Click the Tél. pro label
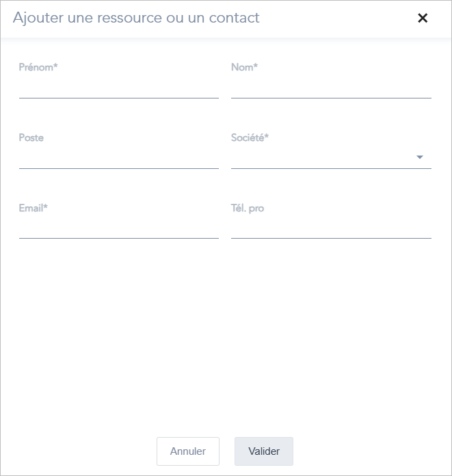452x476 pixels. click(248, 208)
